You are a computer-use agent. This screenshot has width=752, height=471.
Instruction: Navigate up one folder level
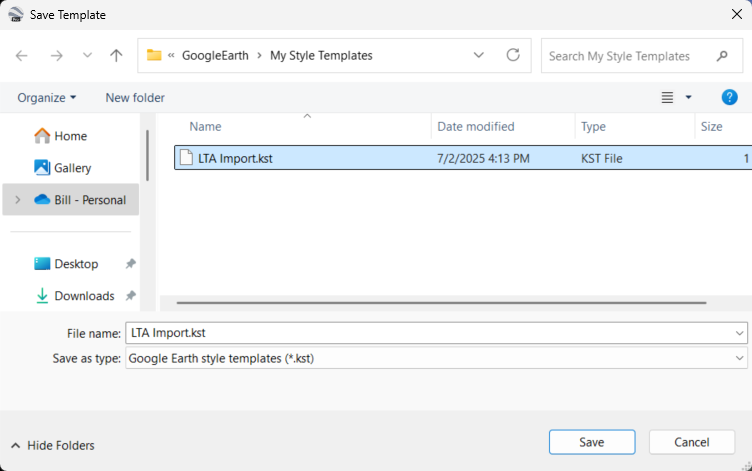click(x=116, y=56)
